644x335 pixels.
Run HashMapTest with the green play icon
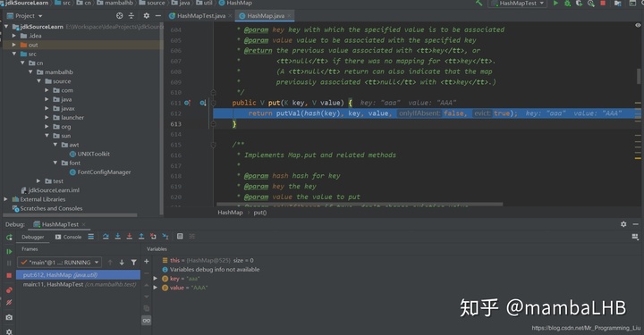tap(555, 3)
